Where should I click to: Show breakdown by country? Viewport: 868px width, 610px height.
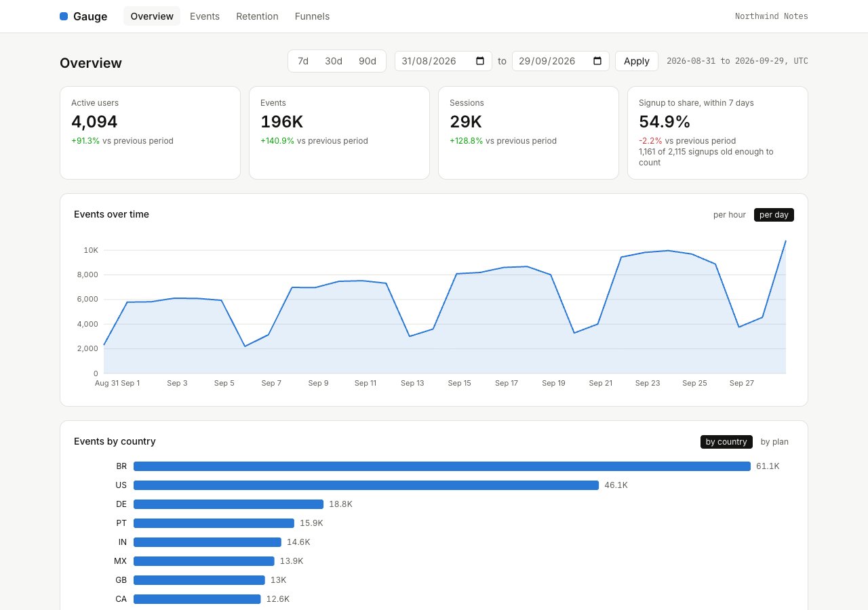click(726, 442)
